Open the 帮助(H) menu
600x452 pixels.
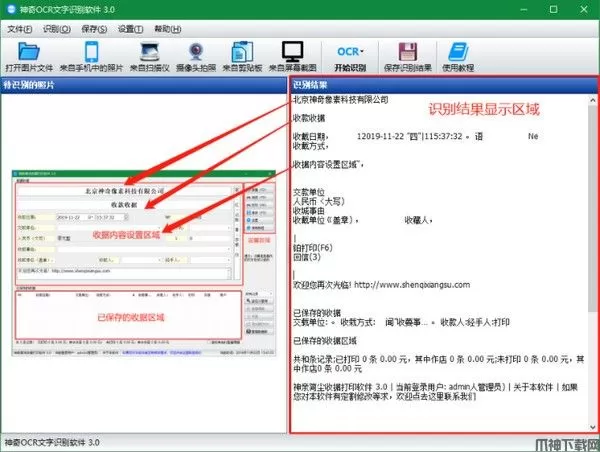point(168,29)
